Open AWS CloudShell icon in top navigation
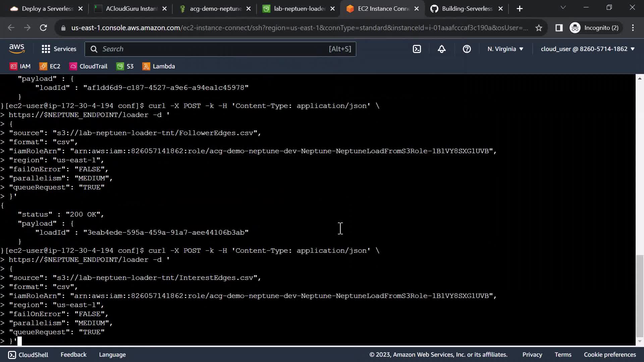The image size is (644, 362). pyautogui.click(x=417, y=49)
